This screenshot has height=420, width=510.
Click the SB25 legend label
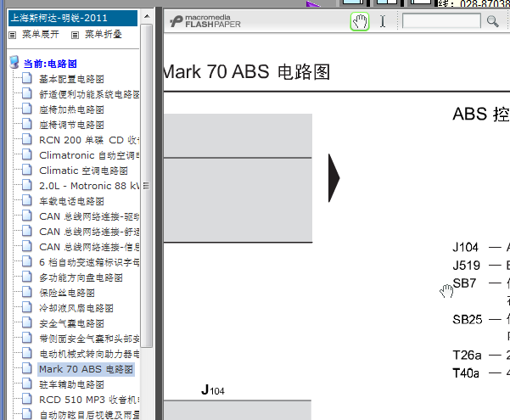(x=467, y=320)
